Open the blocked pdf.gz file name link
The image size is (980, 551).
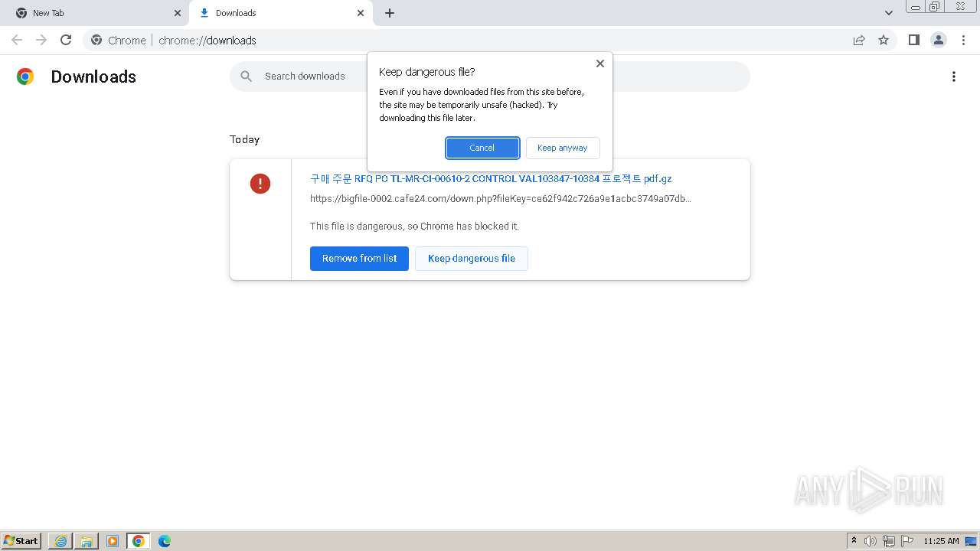(491, 178)
